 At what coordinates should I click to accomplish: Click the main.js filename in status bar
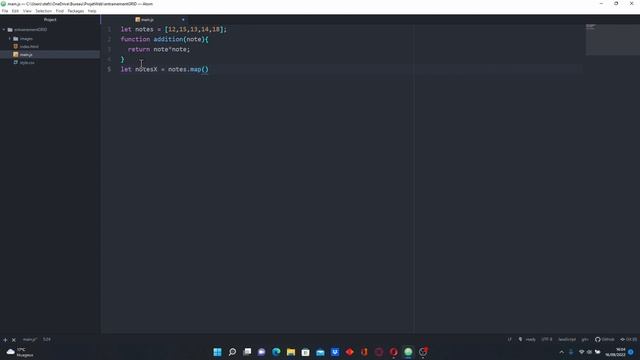(29, 340)
